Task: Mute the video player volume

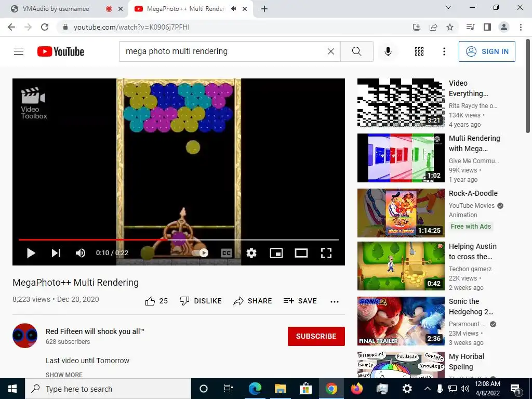Action: (x=81, y=253)
